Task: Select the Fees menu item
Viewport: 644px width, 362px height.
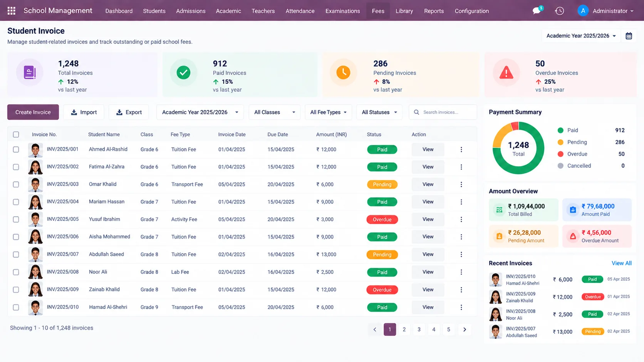Action: point(378,11)
